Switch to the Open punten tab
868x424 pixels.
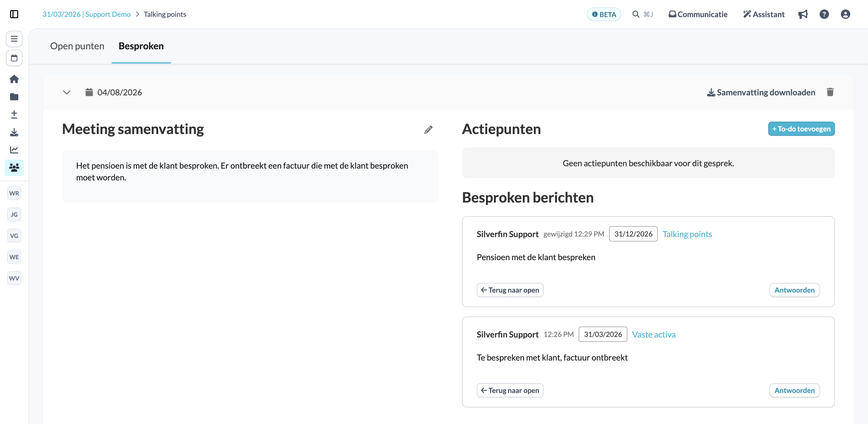(77, 46)
